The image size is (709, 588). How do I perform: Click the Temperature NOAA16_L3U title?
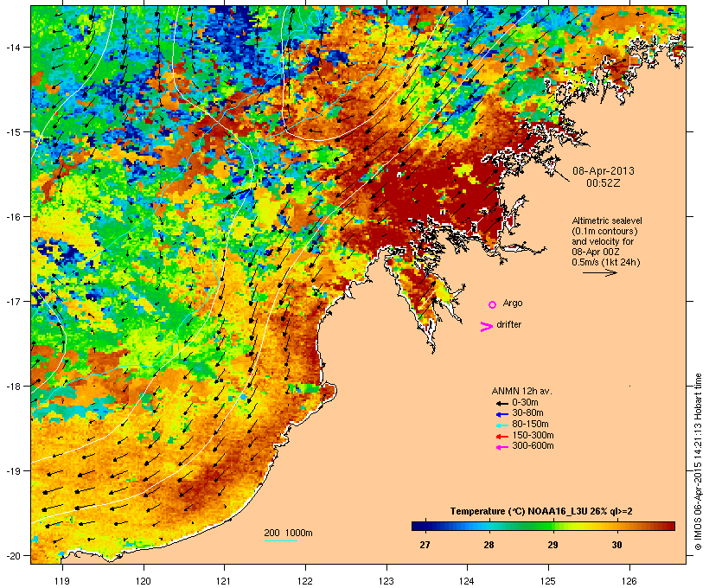541,511
